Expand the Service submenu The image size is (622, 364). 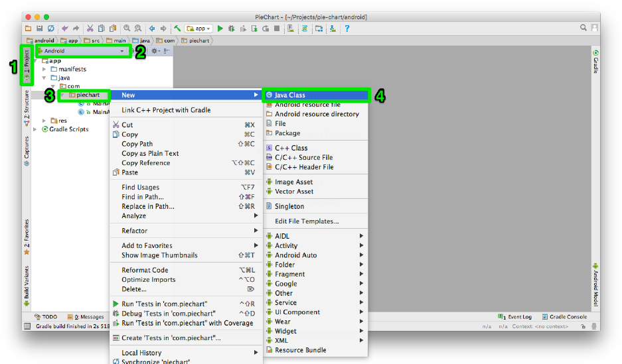coord(316,302)
